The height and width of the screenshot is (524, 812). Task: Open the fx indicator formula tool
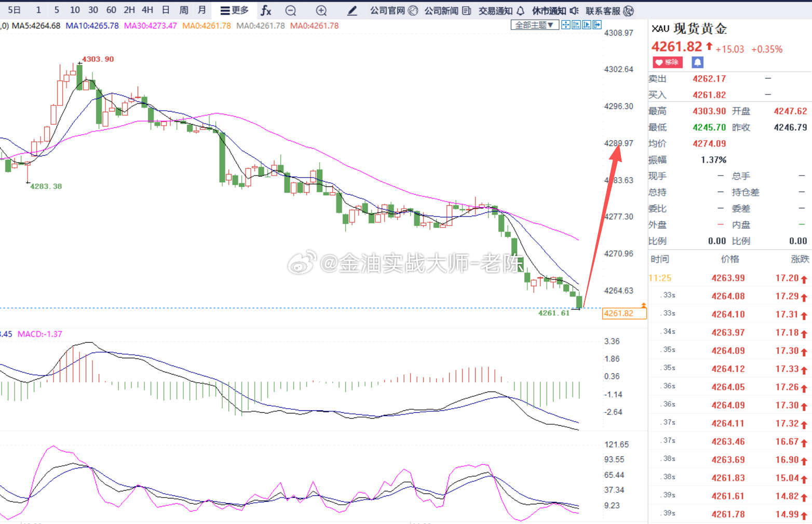[266, 10]
